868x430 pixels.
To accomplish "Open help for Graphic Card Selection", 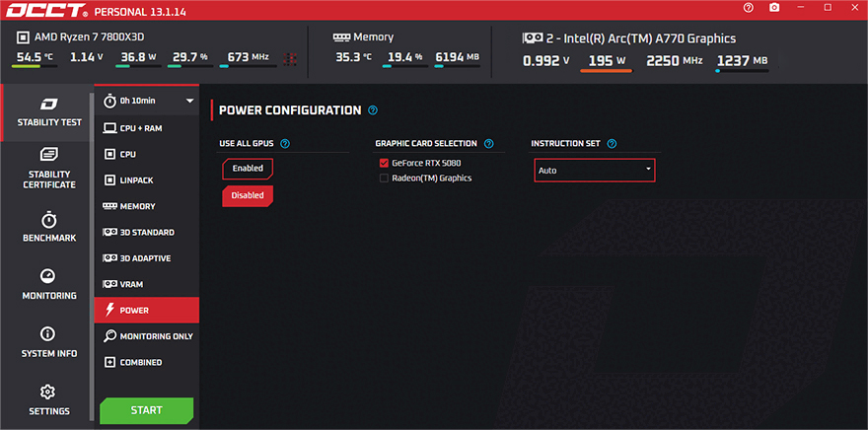I will (489, 144).
